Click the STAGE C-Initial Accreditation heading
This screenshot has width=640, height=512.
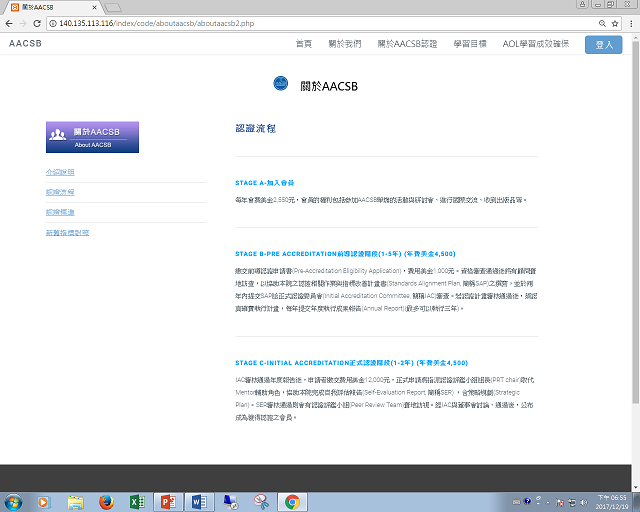[x=351, y=363]
